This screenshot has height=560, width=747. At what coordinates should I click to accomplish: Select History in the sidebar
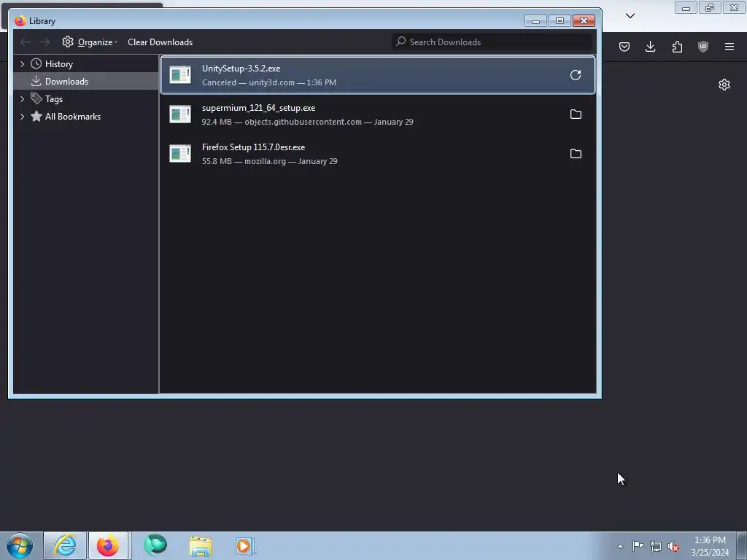click(x=58, y=64)
